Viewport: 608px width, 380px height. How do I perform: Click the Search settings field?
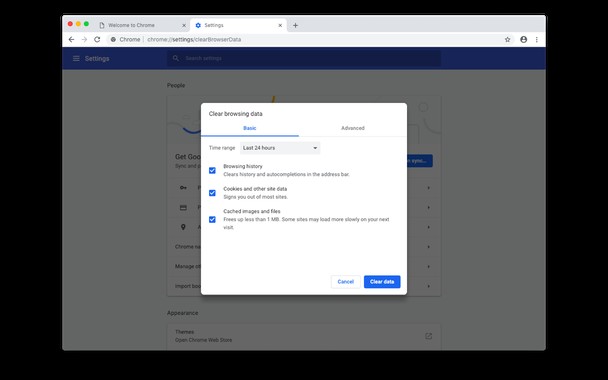pyautogui.click(x=304, y=58)
